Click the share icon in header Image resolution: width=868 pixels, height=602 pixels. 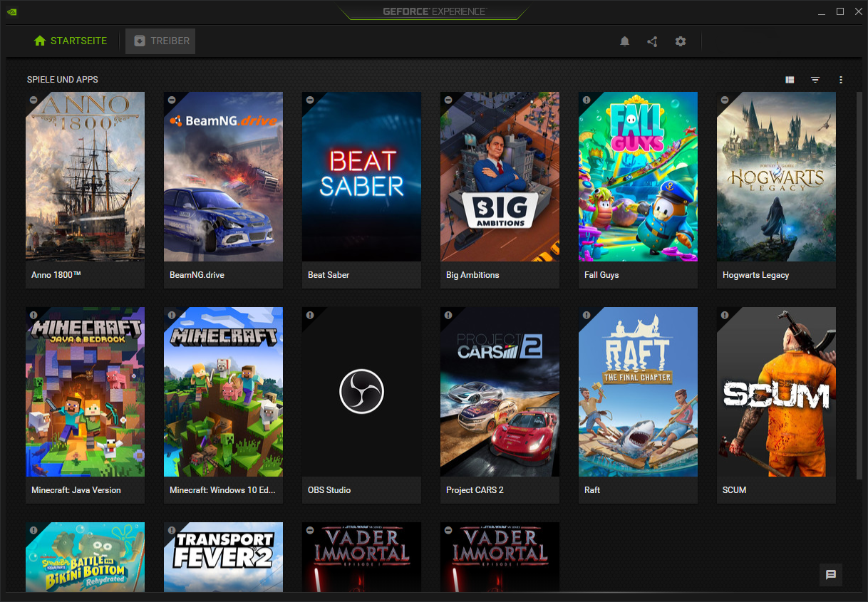pos(652,41)
